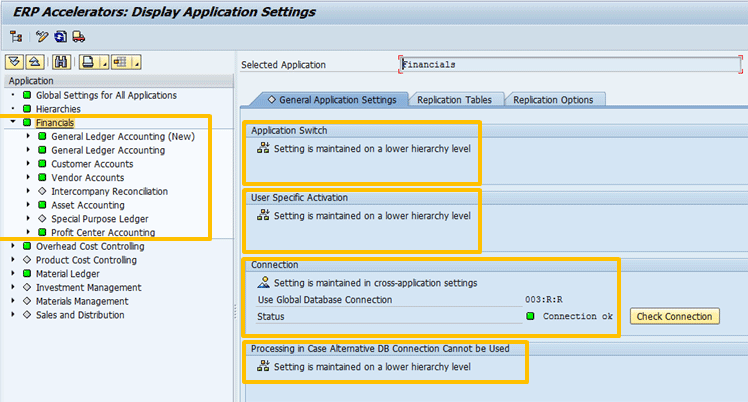Open the Replication Options tab
748x402 pixels.
pyautogui.click(x=553, y=100)
